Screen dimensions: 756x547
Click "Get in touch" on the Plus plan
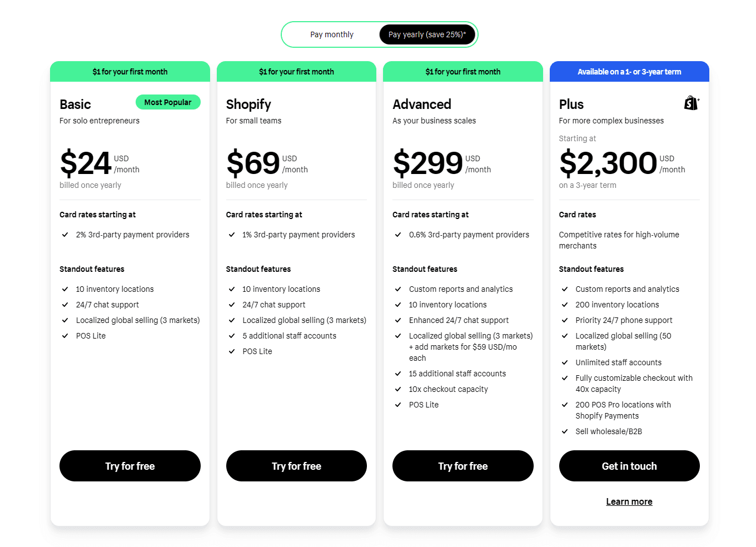pyautogui.click(x=629, y=466)
